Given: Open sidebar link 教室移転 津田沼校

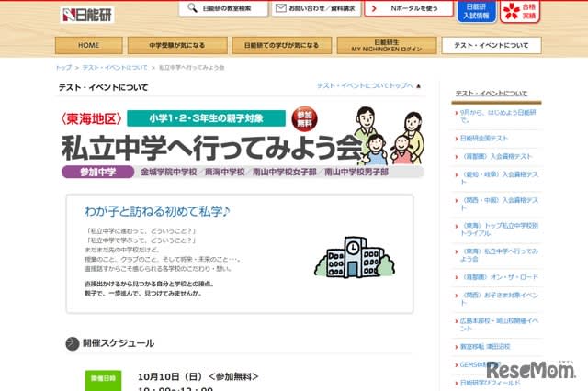Looking at the screenshot, I should [485, 347].
